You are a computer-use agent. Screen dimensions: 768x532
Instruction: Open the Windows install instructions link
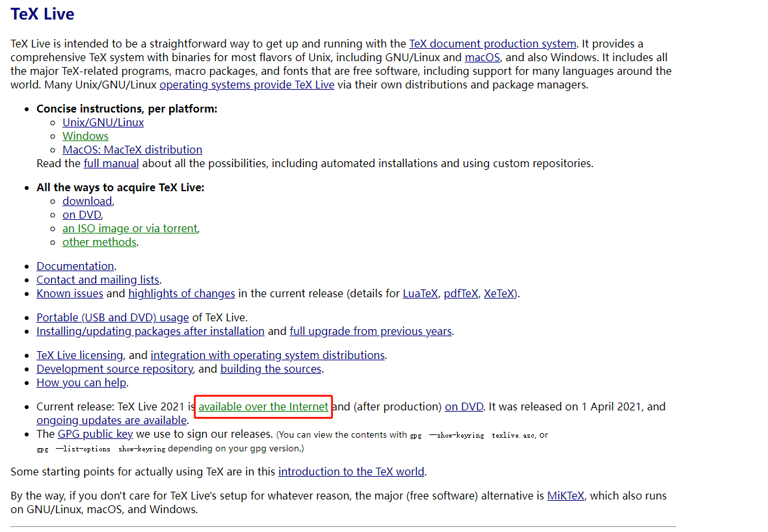(x=85, y=136)
